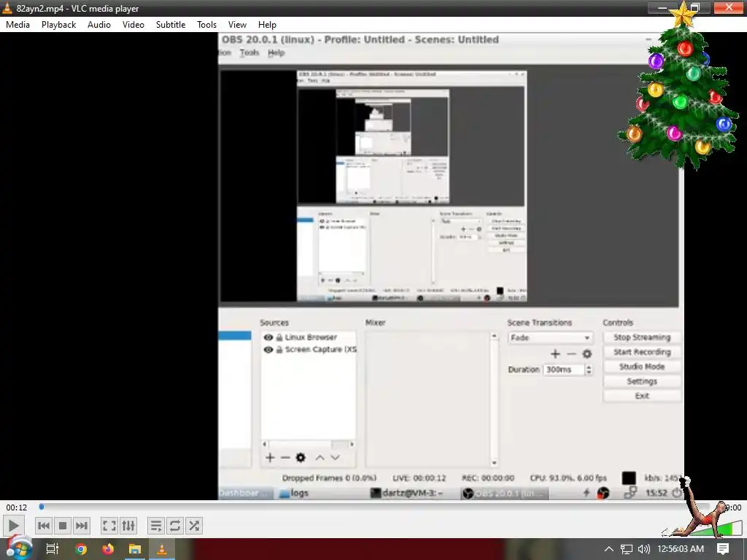Click the VLC Play button
This screenshot has height=560, width=747.
pos(13,526)
